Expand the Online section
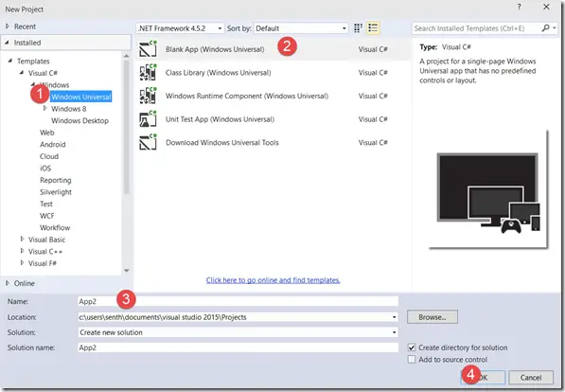 tap(8, 283)
